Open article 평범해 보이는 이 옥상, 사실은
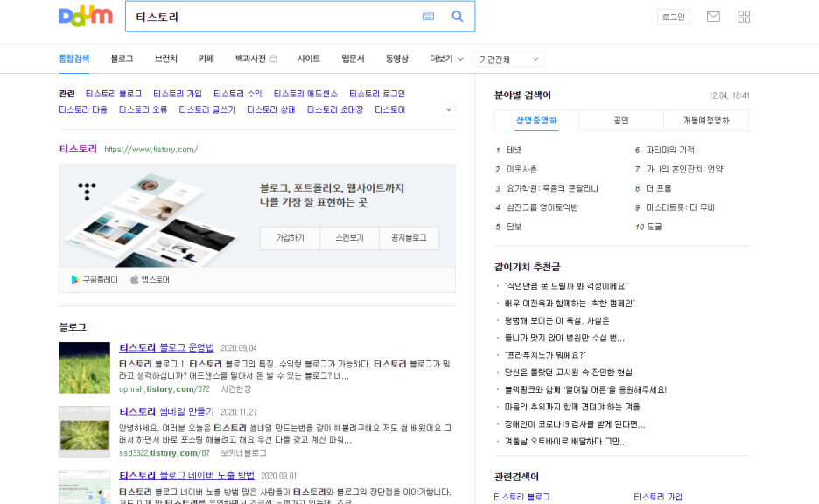 click(x=556, y=320)
